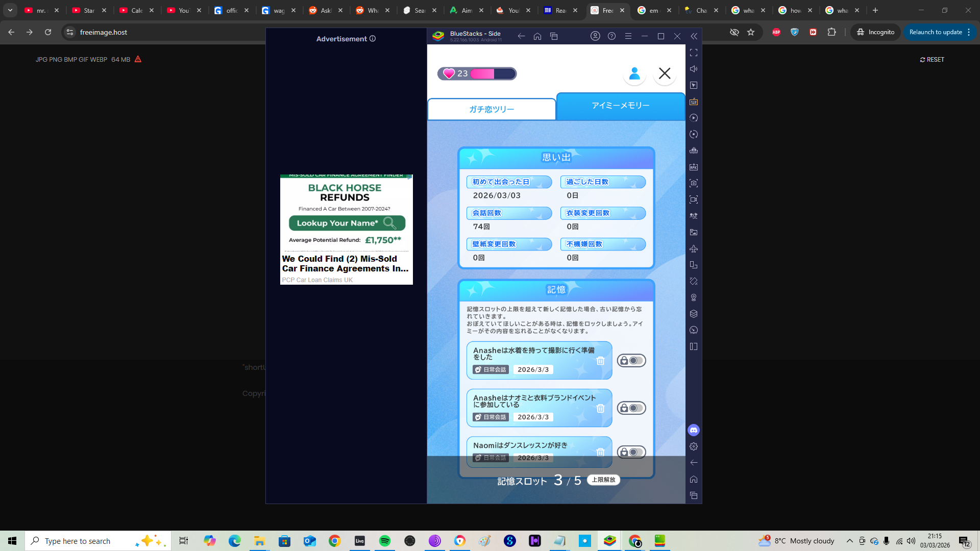Toggle lock on Naomi dance lesson memory

pos(631,452)
